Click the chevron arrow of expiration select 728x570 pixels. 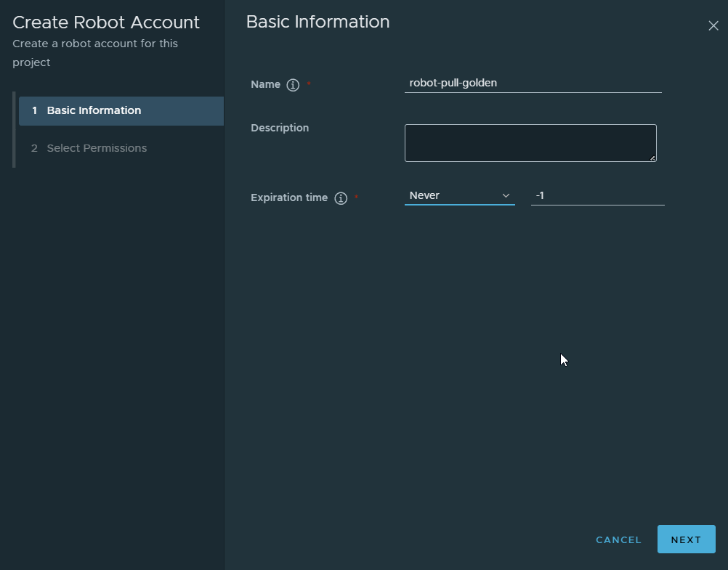506,195
